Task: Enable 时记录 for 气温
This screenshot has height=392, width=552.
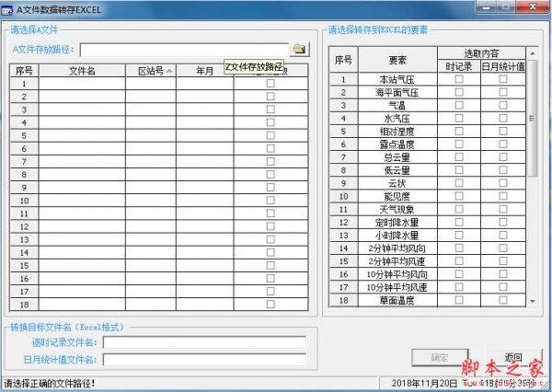Action: [x=459, y=105]
